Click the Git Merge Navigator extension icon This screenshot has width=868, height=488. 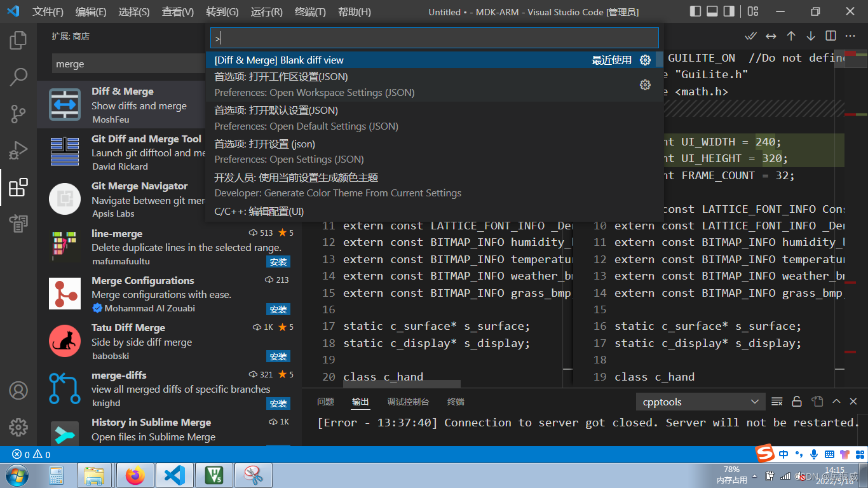(x=65, y=199)
